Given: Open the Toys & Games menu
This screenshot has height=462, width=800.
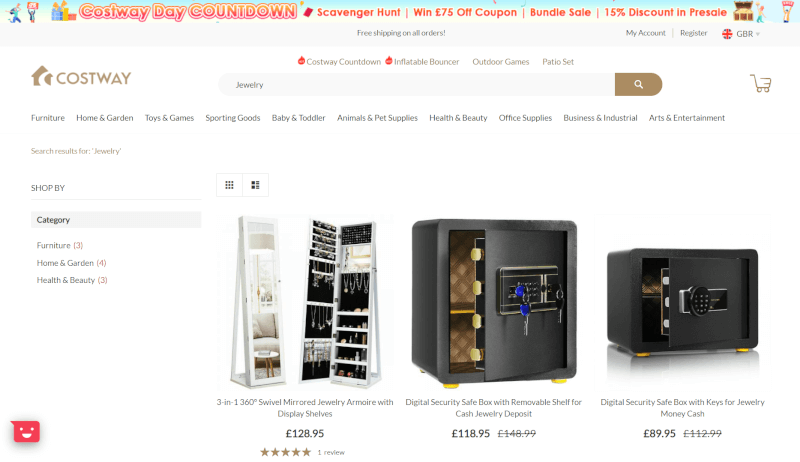Looking at the screenshot, I should point(169,118).
